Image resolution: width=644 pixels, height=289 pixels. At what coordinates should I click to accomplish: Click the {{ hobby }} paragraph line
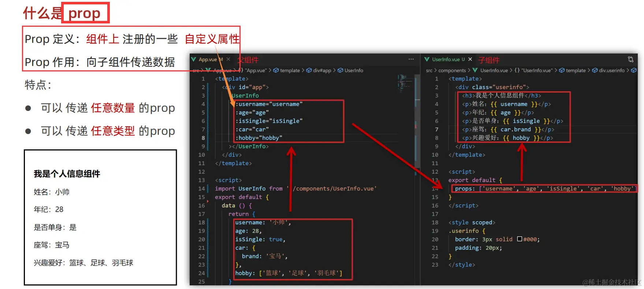coord(507,138)
